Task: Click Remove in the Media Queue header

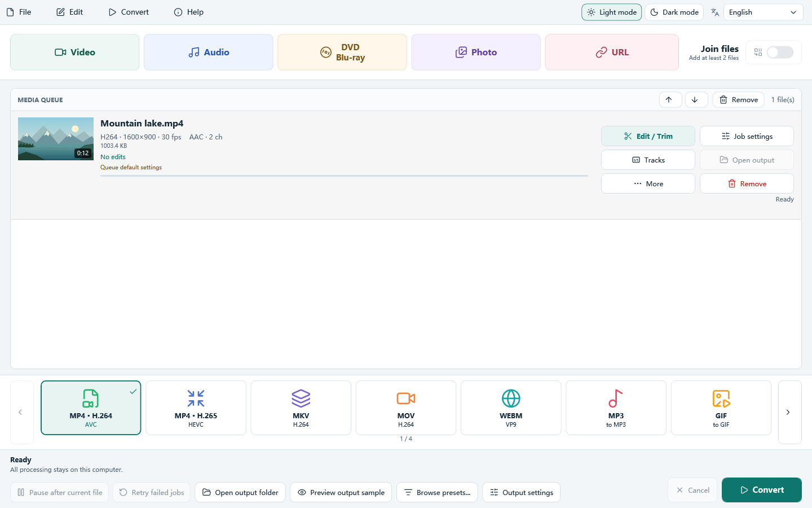Action: (739, 99)
